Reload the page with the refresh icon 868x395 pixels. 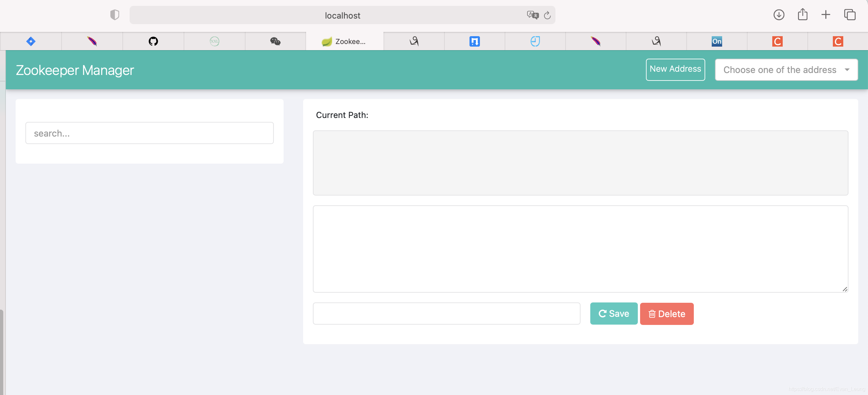(x=547, y=15)
